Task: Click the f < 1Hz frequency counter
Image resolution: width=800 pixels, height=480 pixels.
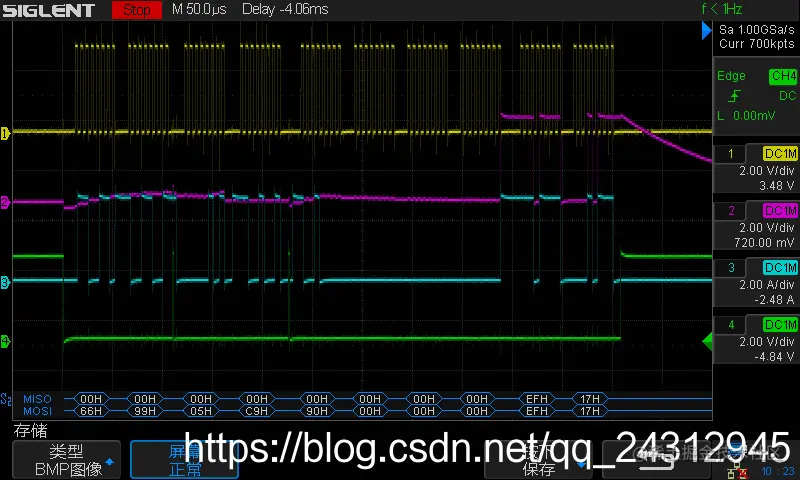Action: pyautogui.click(x=721, y=9)
